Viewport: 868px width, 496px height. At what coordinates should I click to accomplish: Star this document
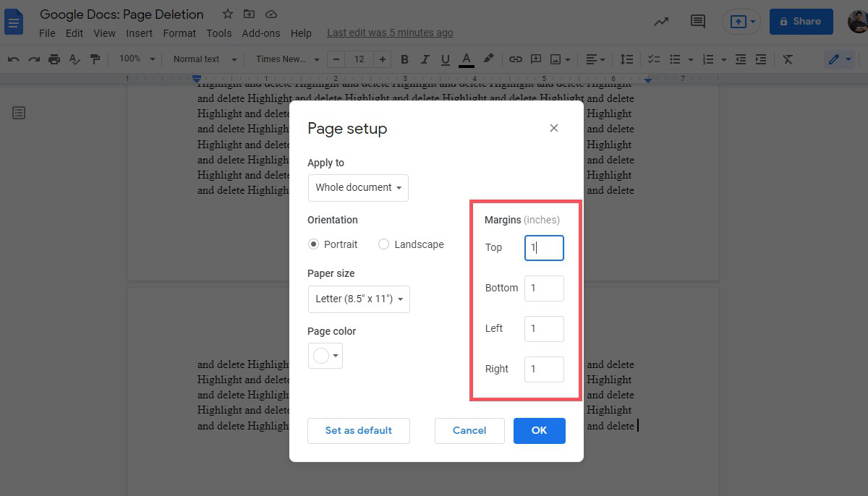[228, 14]
